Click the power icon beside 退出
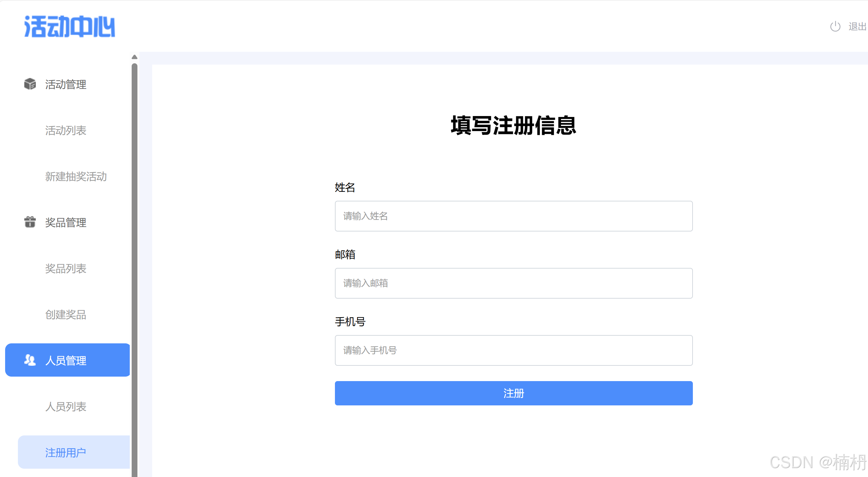The height and width of the screenshot is (477, 868). click(835, 26)
